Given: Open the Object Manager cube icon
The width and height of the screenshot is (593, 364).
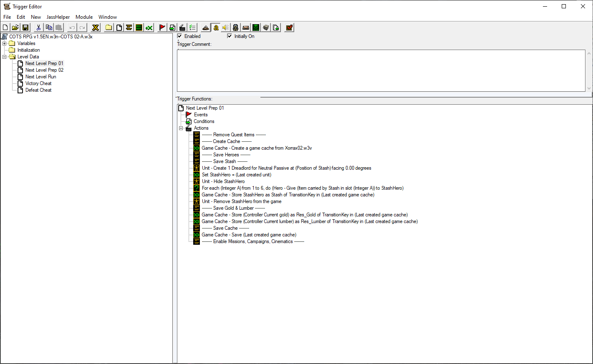Looking at the screenshot, I should click(x=266, y=28).
